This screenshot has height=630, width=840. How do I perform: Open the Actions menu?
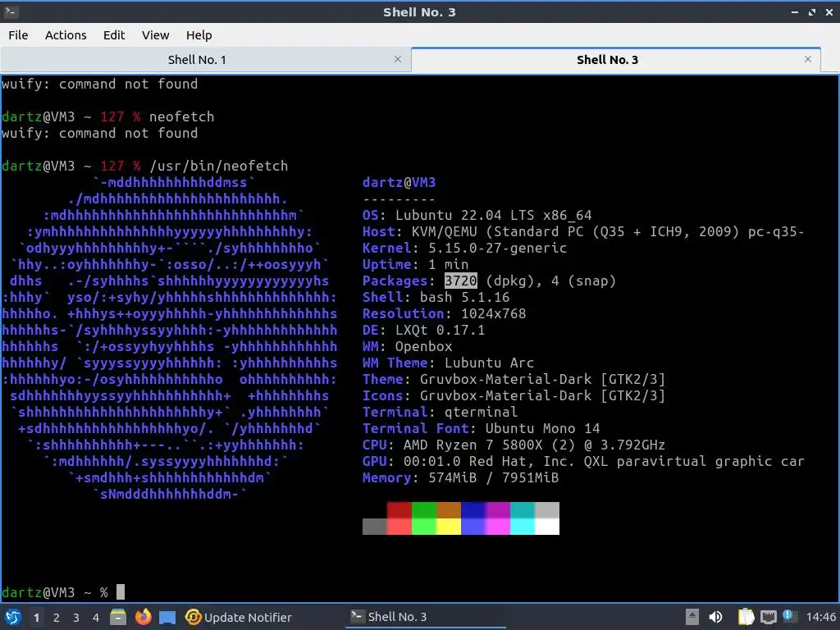pyautogui.click(x=66, y=34)
